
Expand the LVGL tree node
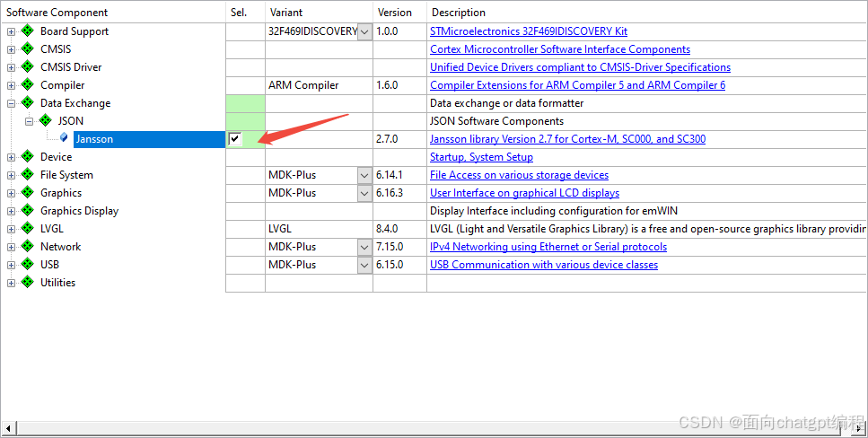[11, 229]
